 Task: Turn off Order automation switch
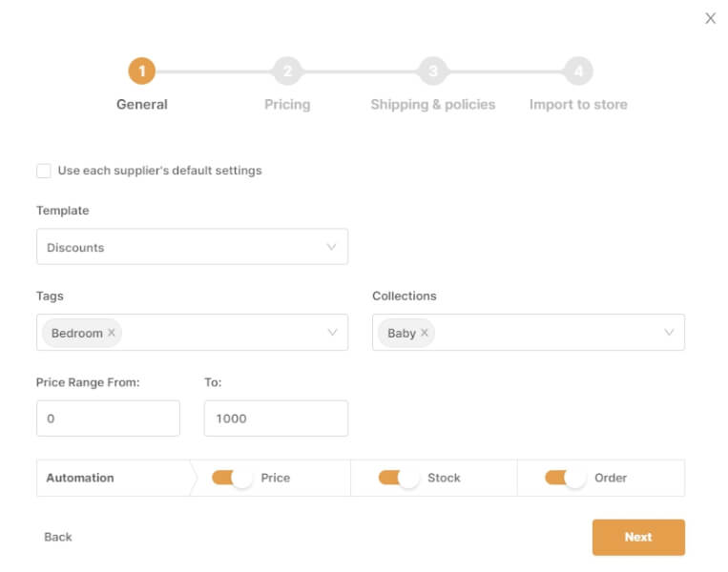click(565, 478)
